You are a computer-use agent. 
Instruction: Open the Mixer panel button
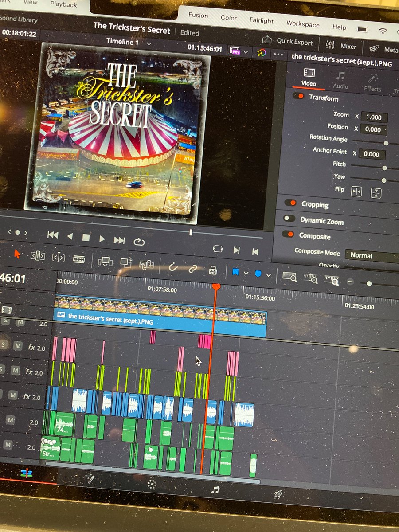coord(341,45)
